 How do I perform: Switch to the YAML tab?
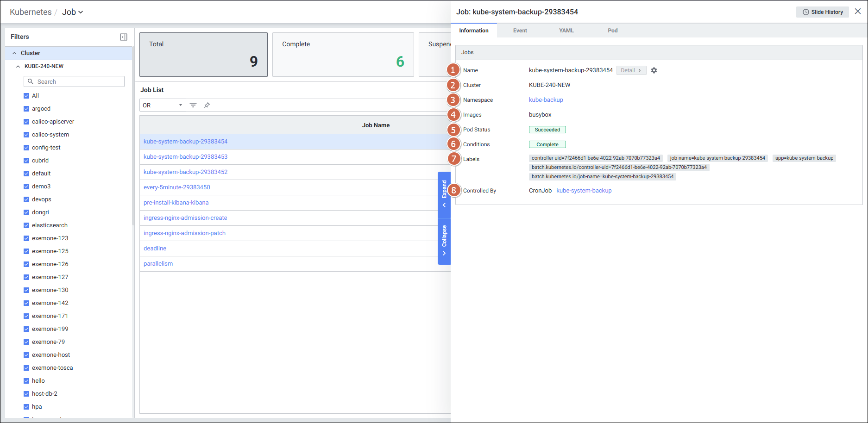click(x=566, y=31)
